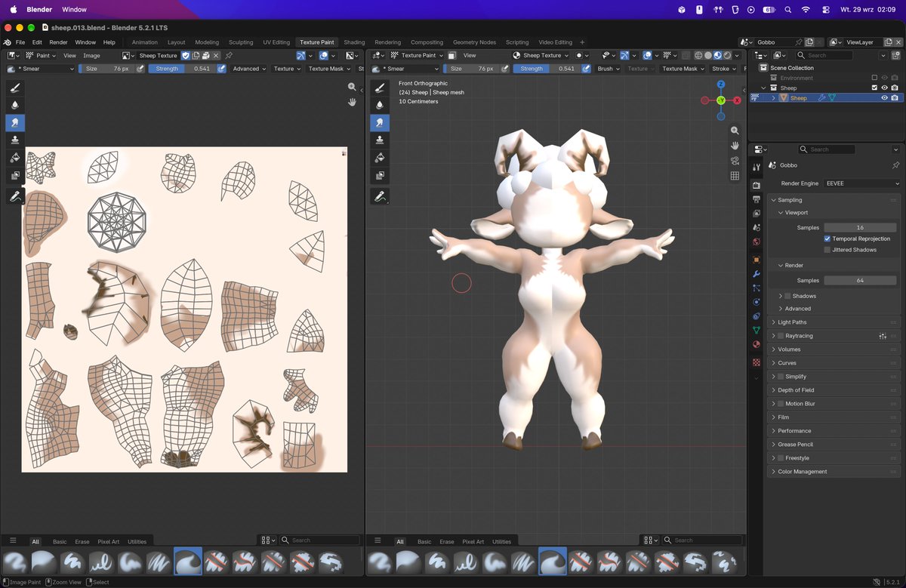Click the zoom icon in the image editor
Image resolution: width=906 pixels, height=588 pixels.
point(352,88)
